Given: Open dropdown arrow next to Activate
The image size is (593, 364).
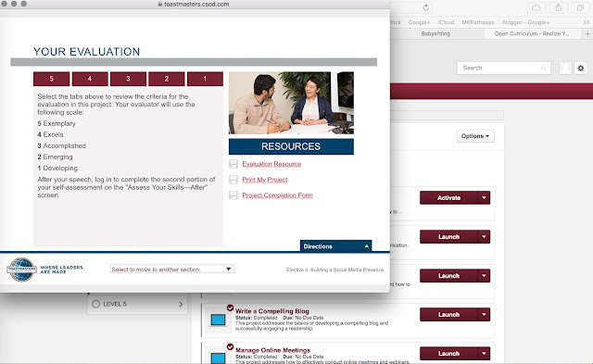Looking at the screenshot, I should 484,197.
